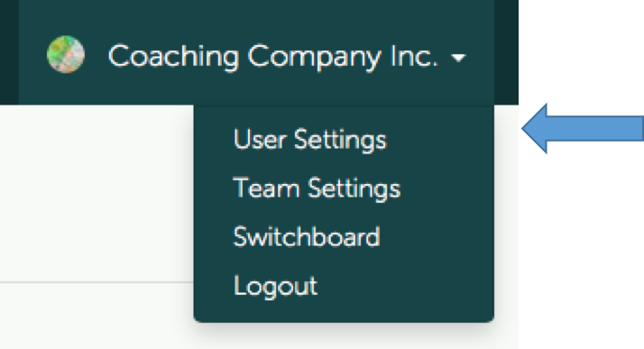
Task: Go to Switchboard
Action: tap(307, 236)
